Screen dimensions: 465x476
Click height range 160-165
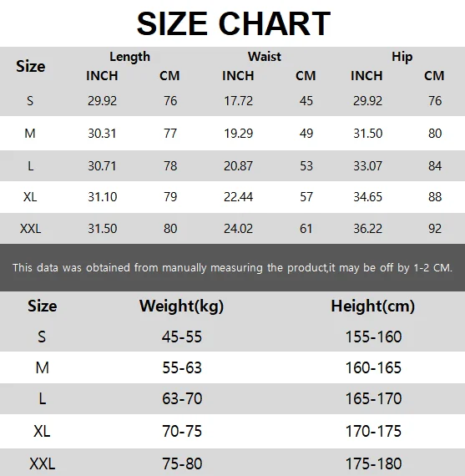click(x=373, y=367)
